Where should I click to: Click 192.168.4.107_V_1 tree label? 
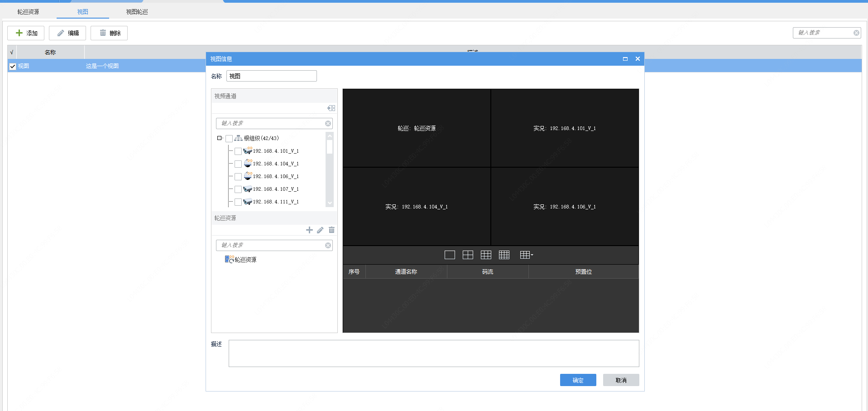tap(276, 189)
